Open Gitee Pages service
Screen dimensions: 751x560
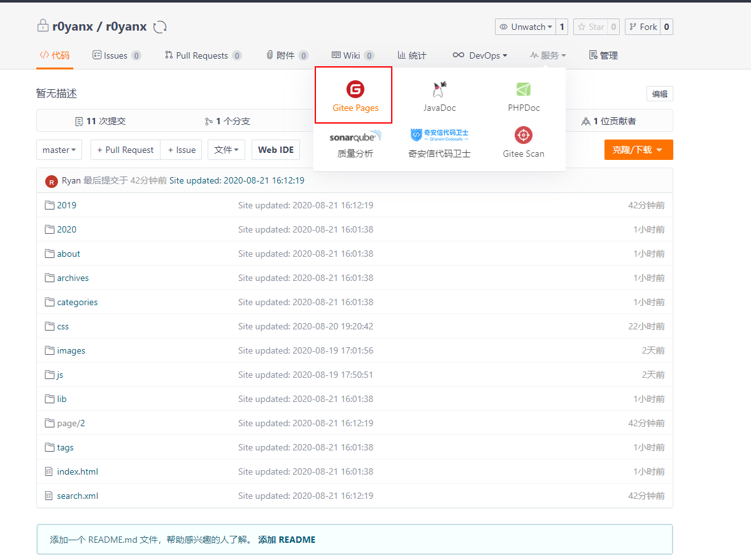click(x=355, y=96)
